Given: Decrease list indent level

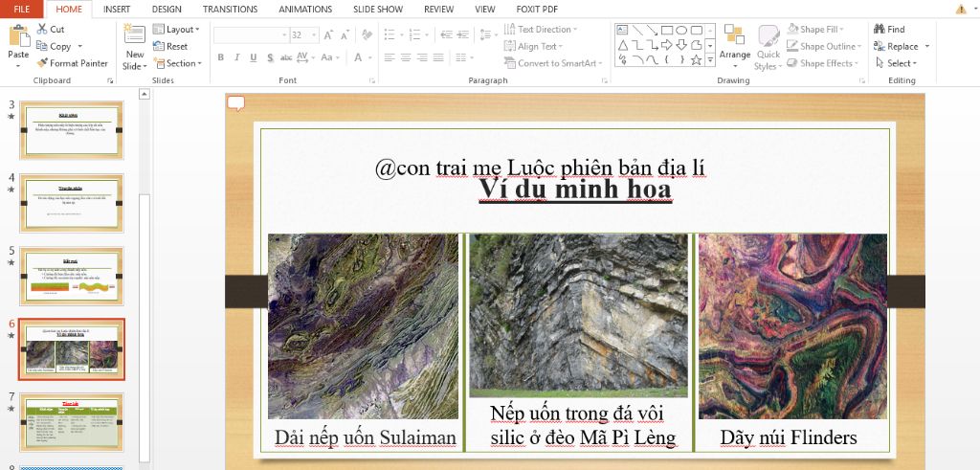Looking at the screenshot, I should coord(446,35).
